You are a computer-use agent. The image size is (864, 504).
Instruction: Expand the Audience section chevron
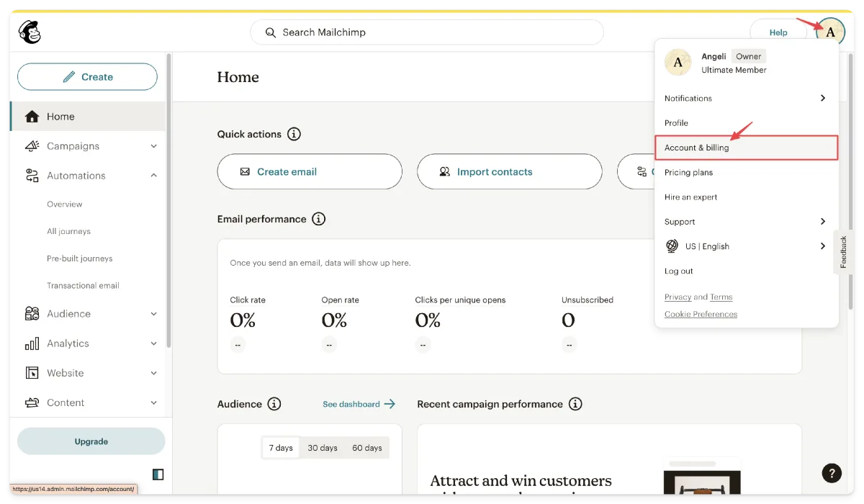tap(153, 314)
